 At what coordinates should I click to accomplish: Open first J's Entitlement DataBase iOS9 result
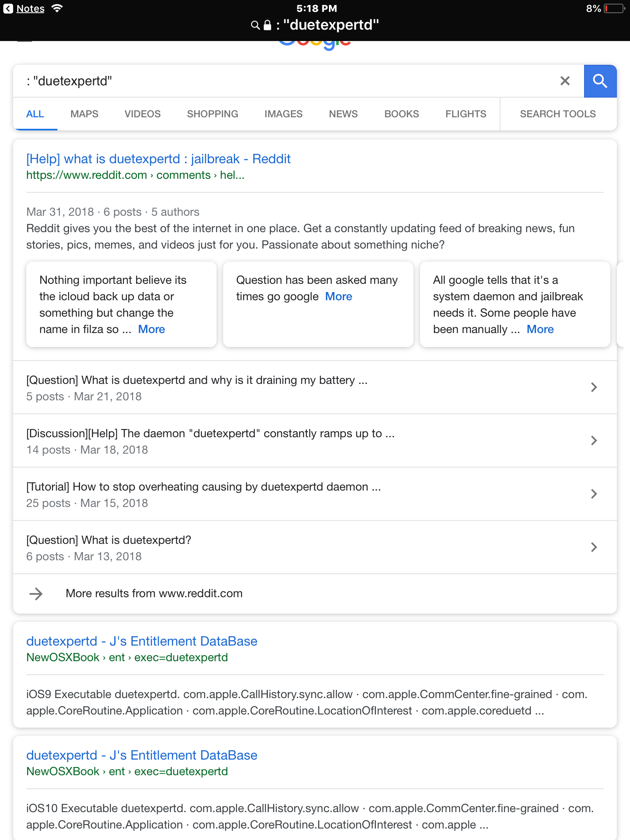[x=142, y=641]
